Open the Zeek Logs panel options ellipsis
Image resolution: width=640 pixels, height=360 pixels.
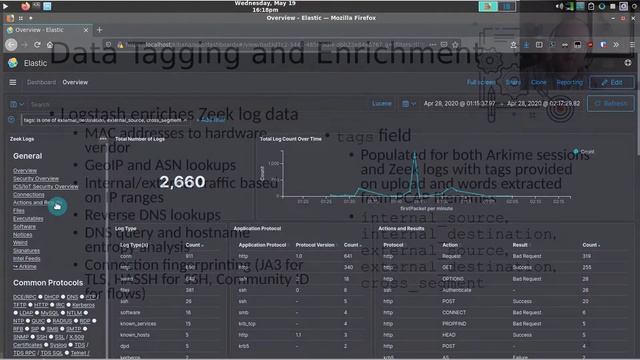click(103, 139)
